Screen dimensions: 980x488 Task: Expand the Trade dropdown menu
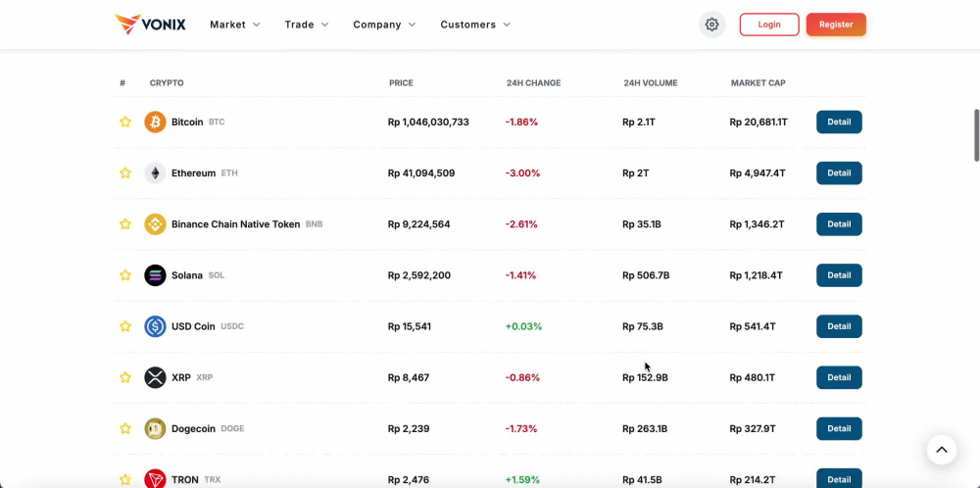point(306,24)
